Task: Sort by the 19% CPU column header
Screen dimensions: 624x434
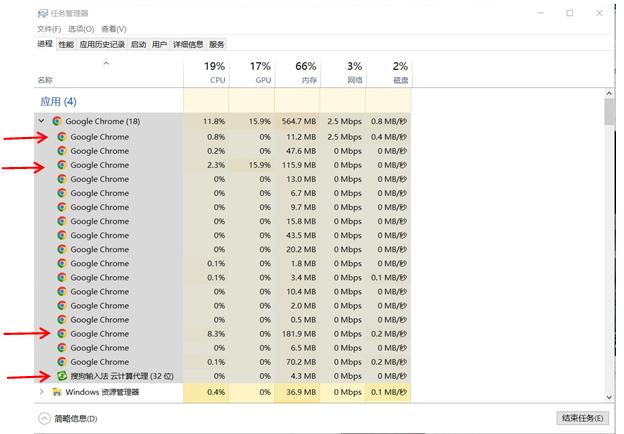Action: [206, 73]
